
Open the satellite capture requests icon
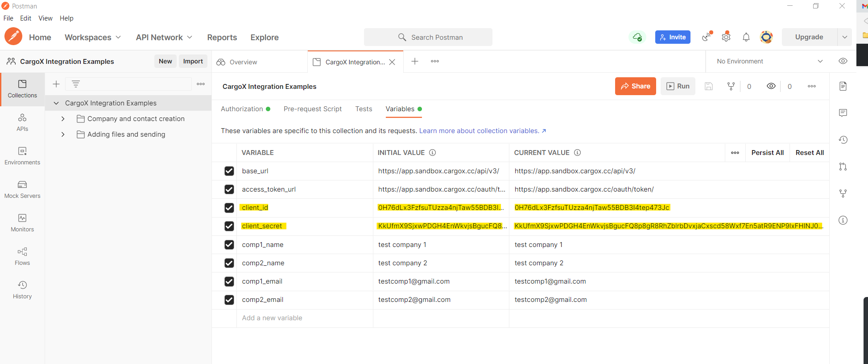pos(707,37)
